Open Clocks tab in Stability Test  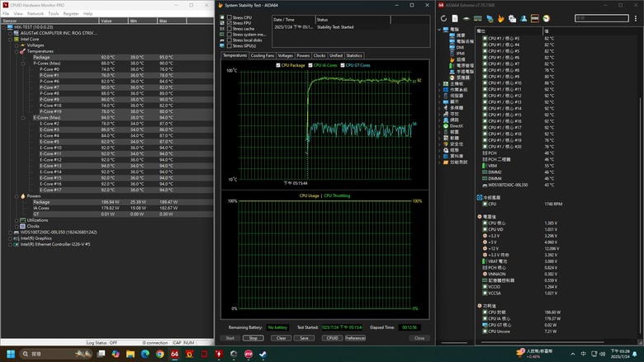[x=320, y=55]
